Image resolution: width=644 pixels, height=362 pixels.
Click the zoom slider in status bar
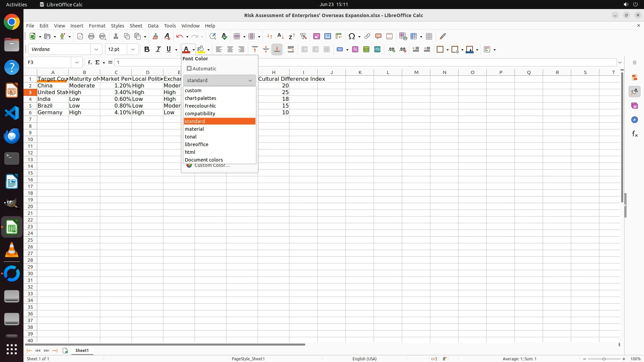(x=604, y=359)
